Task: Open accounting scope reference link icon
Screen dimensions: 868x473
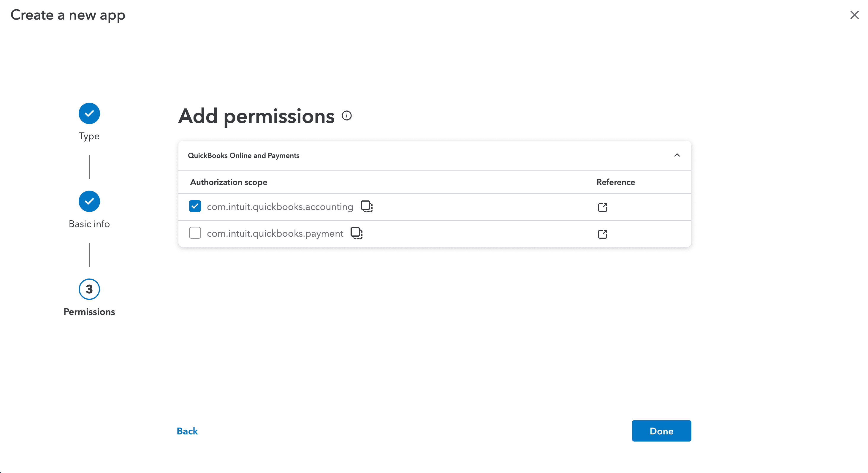Action: (602, 207)
